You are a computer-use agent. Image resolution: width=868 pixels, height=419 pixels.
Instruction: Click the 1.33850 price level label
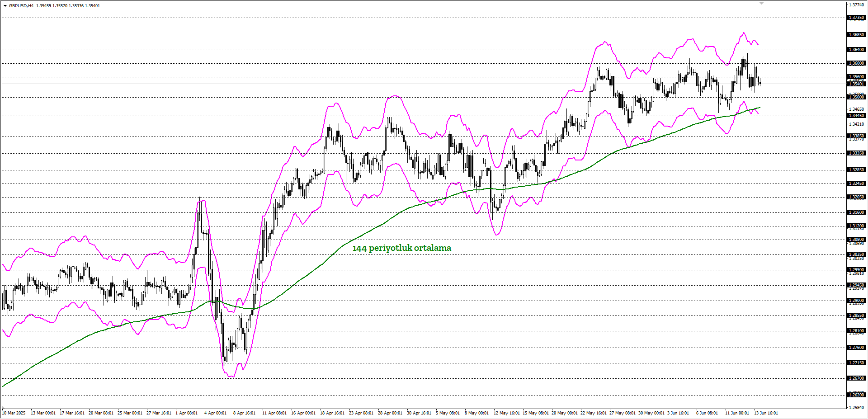pos(856,136)
